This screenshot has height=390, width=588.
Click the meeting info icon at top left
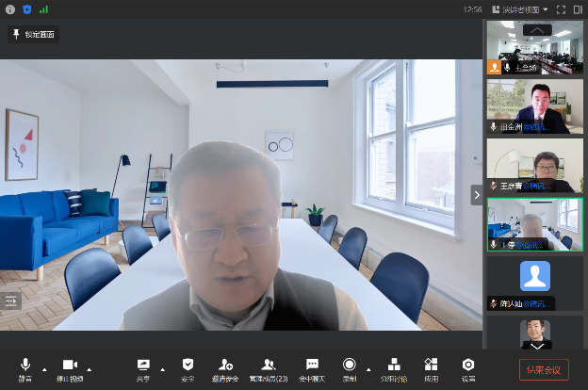[10, 8]
